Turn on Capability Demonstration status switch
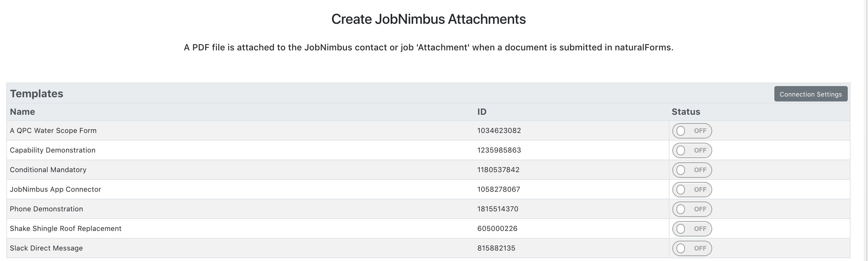This screenshot has width=868, height=261. pyautogui.click(x=692, y=150)
